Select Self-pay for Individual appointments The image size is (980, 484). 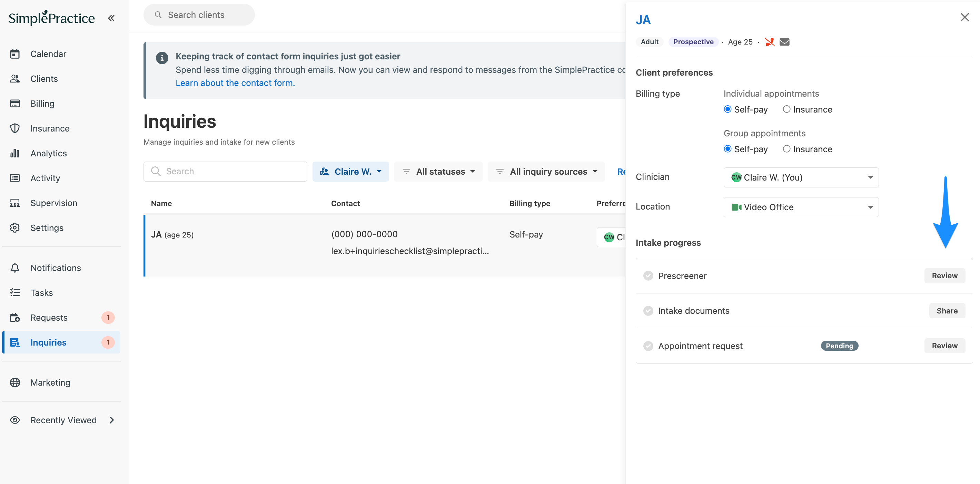(727, 109)
